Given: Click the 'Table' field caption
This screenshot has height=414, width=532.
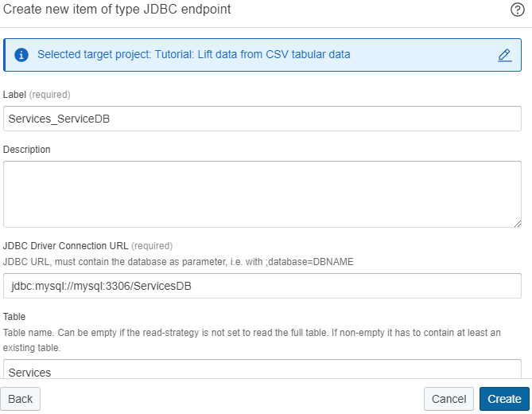Looking at the screenshot, I should (14, 316).
